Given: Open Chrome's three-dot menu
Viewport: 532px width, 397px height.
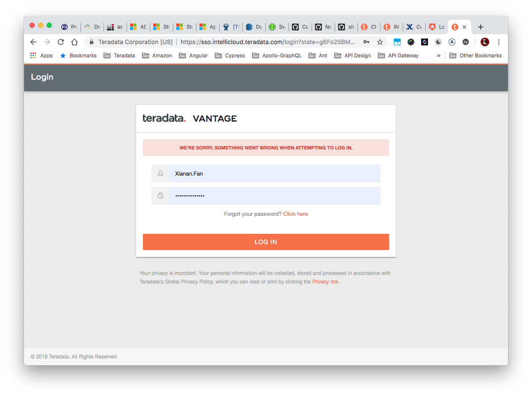Looking at the screenshot, I should coord(499,42).
